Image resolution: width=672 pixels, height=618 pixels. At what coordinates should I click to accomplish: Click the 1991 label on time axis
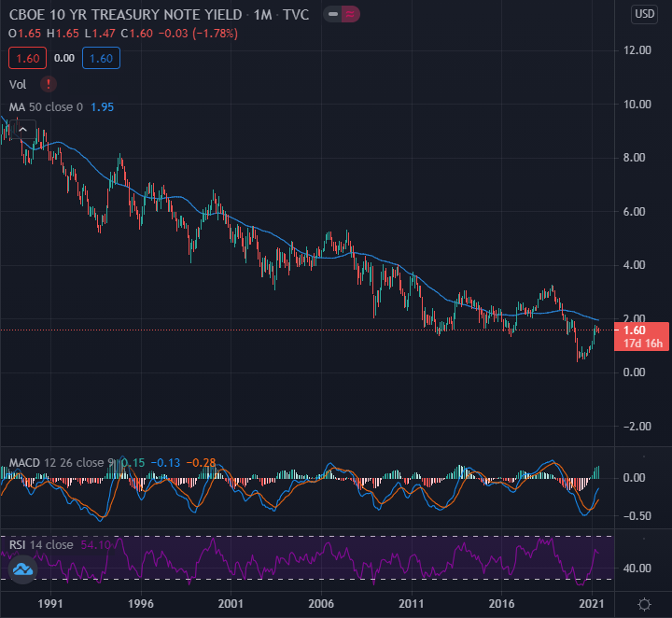pyautogui.click(x=50, y=604)
